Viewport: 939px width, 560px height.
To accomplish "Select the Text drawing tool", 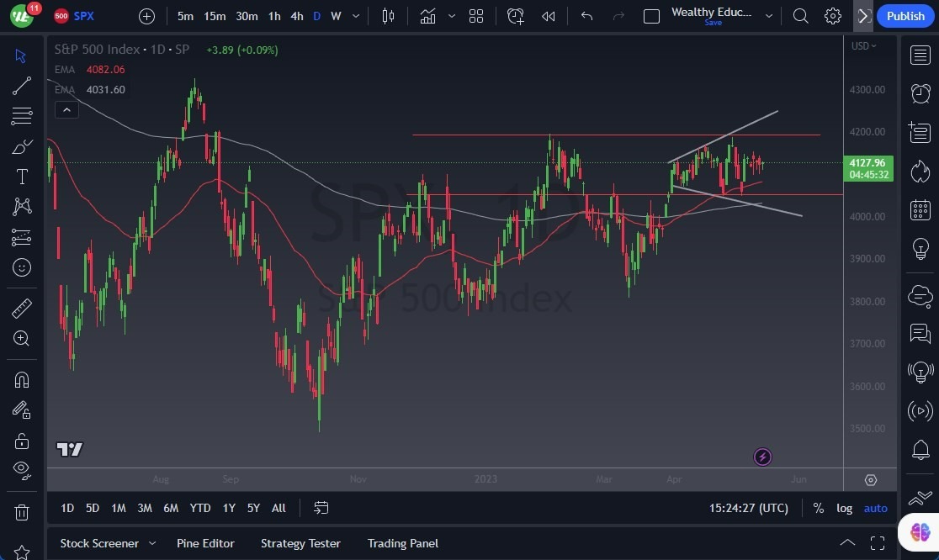I will (21, 176).
